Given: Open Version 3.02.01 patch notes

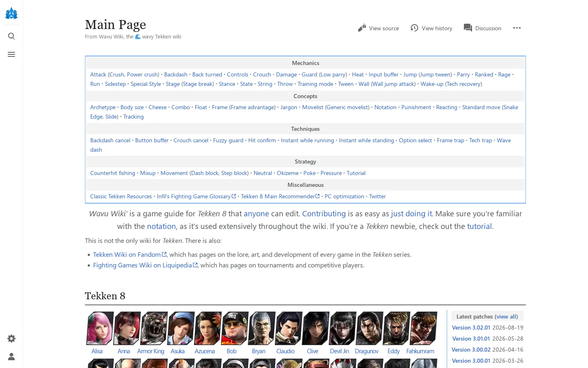Looking at the screenshot, I should pos(471,328).
